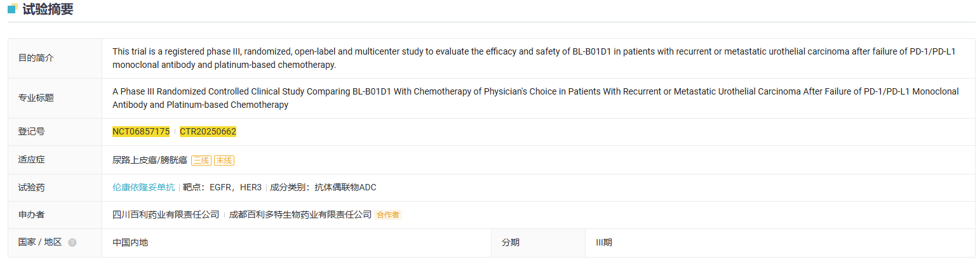Click the 目的简介 row label
980x262 pixels.
pyautogui.click(x=36, y=58)
